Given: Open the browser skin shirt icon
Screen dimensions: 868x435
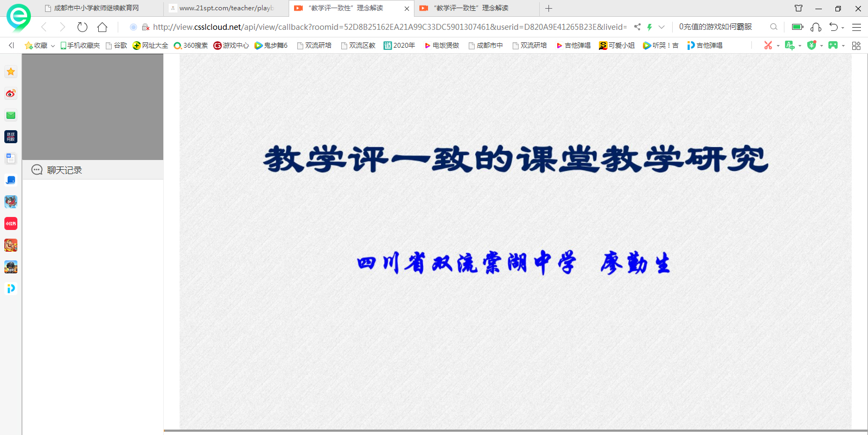Looking at the screenshot, I should pyautogui.click(x=798, y=8).
